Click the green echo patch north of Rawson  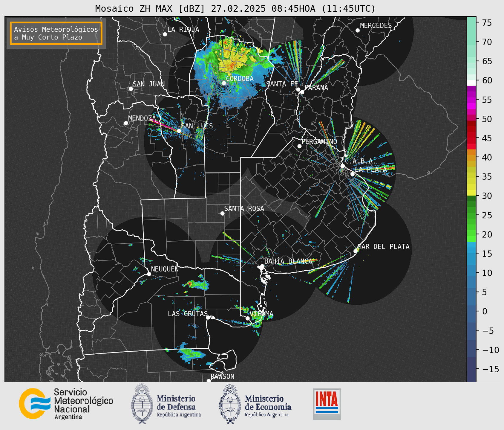tap(192, 353)
